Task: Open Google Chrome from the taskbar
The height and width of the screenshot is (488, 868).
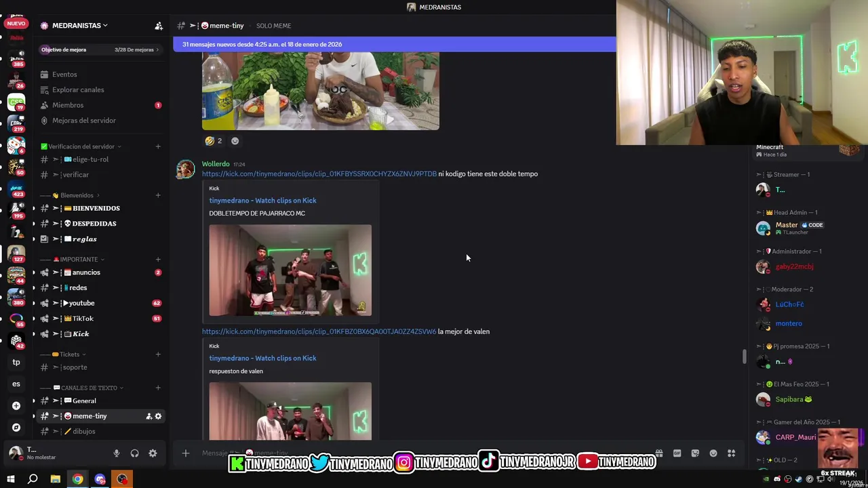Action: (x=78, y=480)
